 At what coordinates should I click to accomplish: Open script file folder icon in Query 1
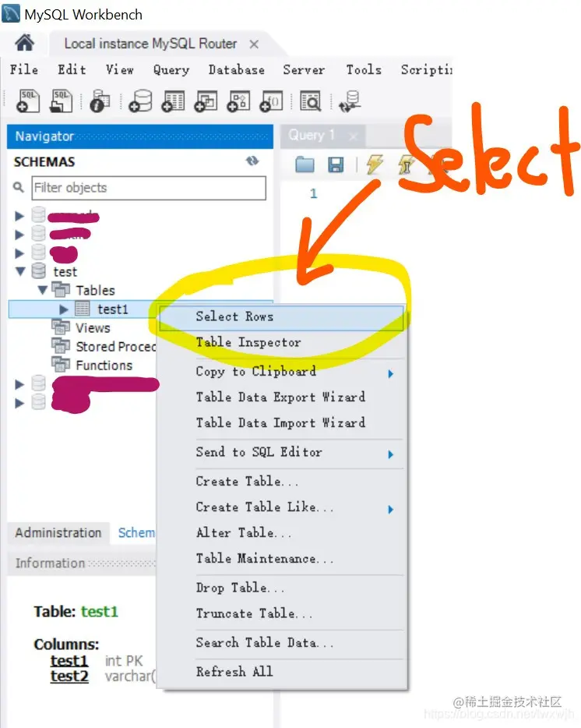[x=305, y=164]
